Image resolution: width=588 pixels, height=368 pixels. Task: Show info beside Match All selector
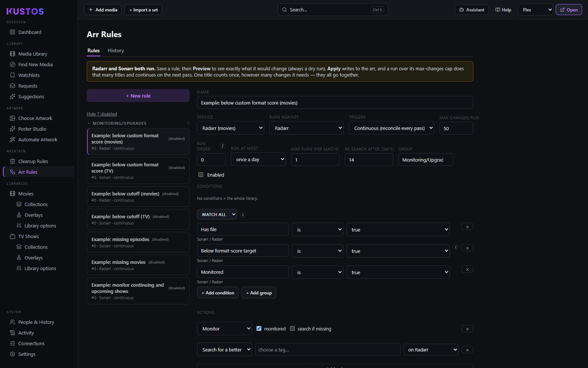point(243,215)
